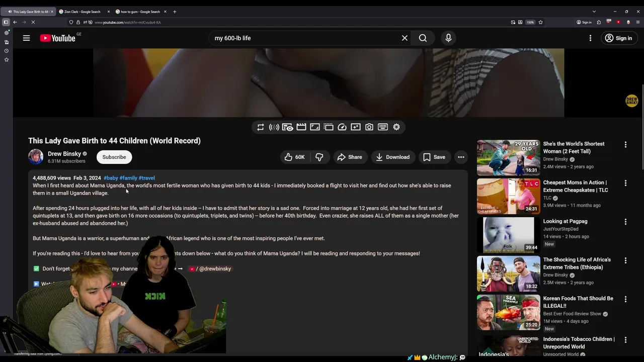Dislike the video
This screenshot has width=644, height=362.
(319, 157)
